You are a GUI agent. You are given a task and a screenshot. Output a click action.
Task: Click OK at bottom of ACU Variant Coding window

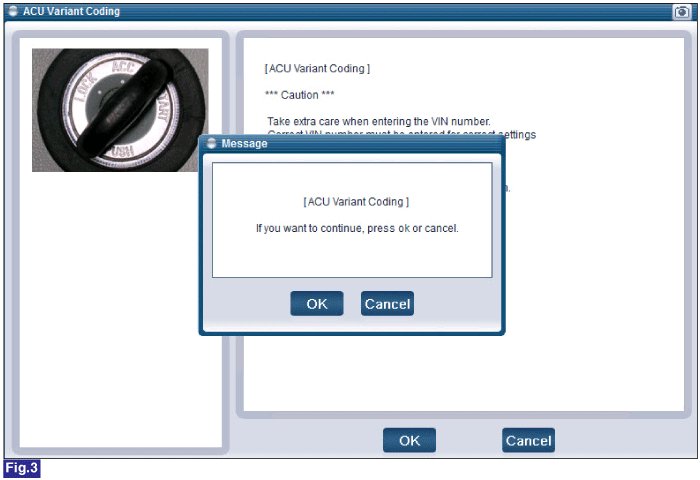(x=409, y=440)
